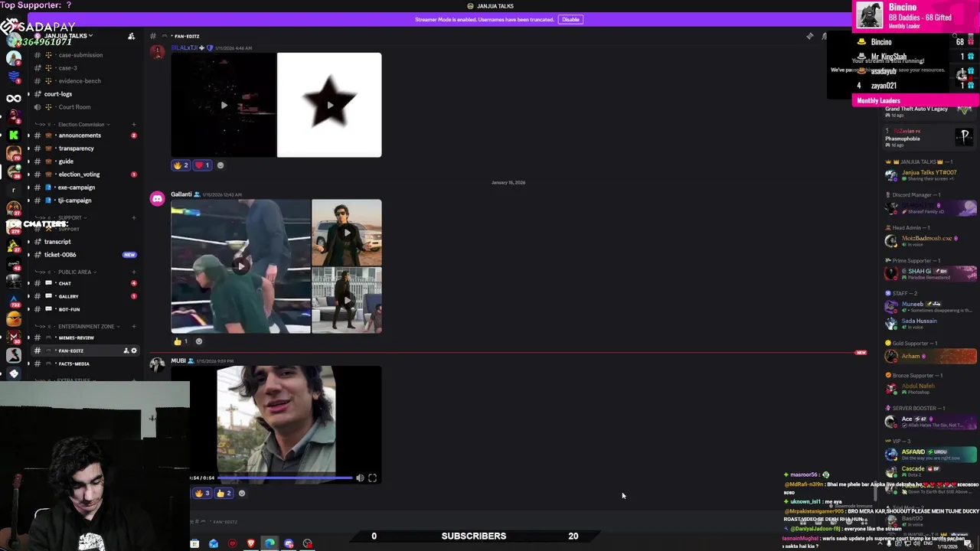Play the wrestling ring video by Gallanti
This screenshot has width=980, height=551.
241,266
